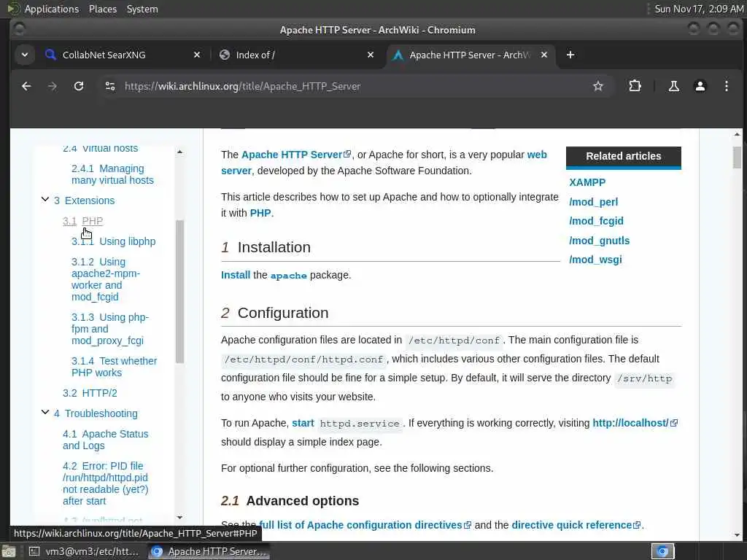The image size is (747, 560).
Task: Jump to 4.1 Apache Status and Logs
Action: (x=105, y=440)
